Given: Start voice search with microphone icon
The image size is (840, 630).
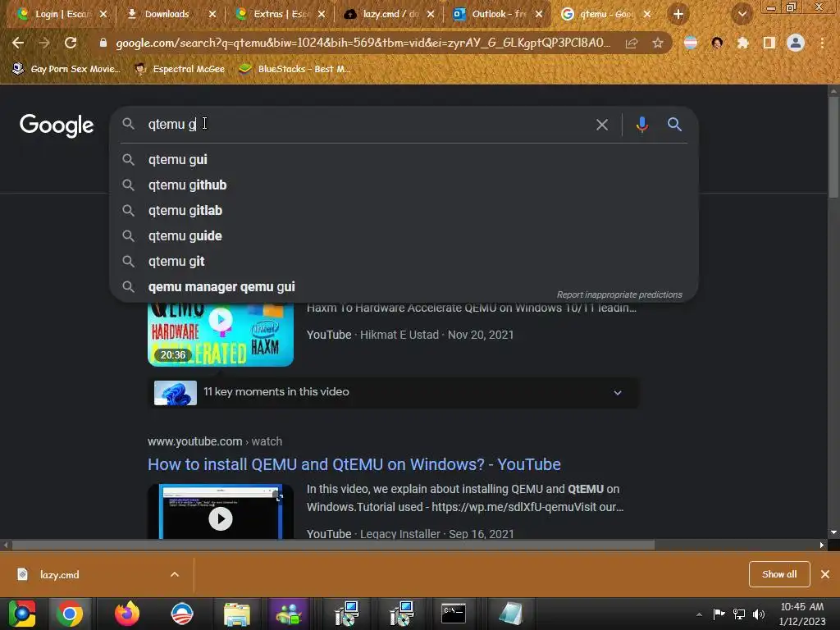Looking at the screenshot, I should (x=641, y=125).
